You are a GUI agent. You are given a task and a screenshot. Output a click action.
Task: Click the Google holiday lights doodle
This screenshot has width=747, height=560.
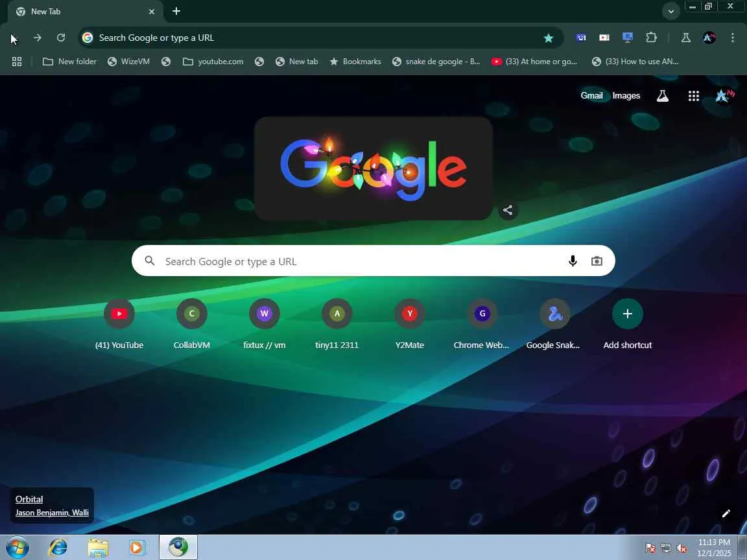pyautogui.click(x=373, y=169)
